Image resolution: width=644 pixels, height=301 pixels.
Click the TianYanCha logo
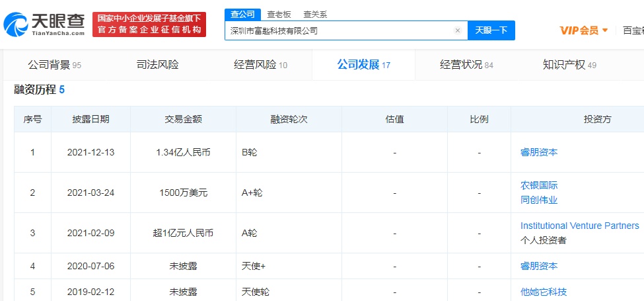(44, 24)
